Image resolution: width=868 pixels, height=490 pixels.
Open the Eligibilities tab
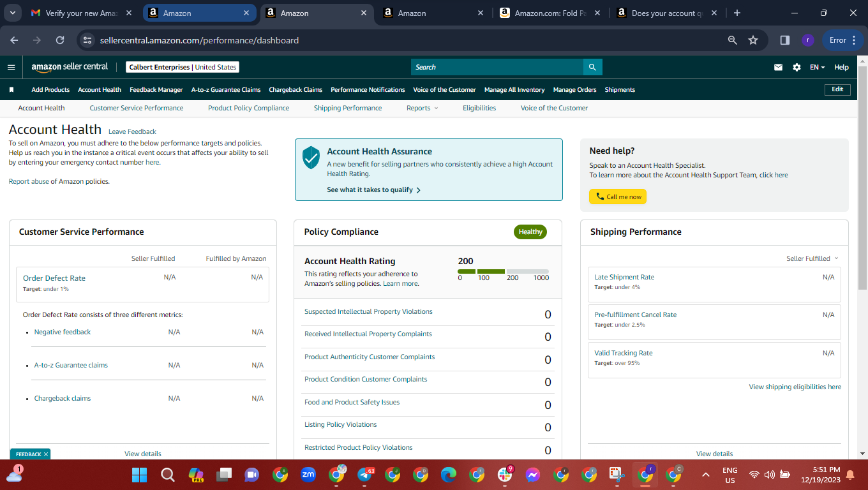[479, 108]
